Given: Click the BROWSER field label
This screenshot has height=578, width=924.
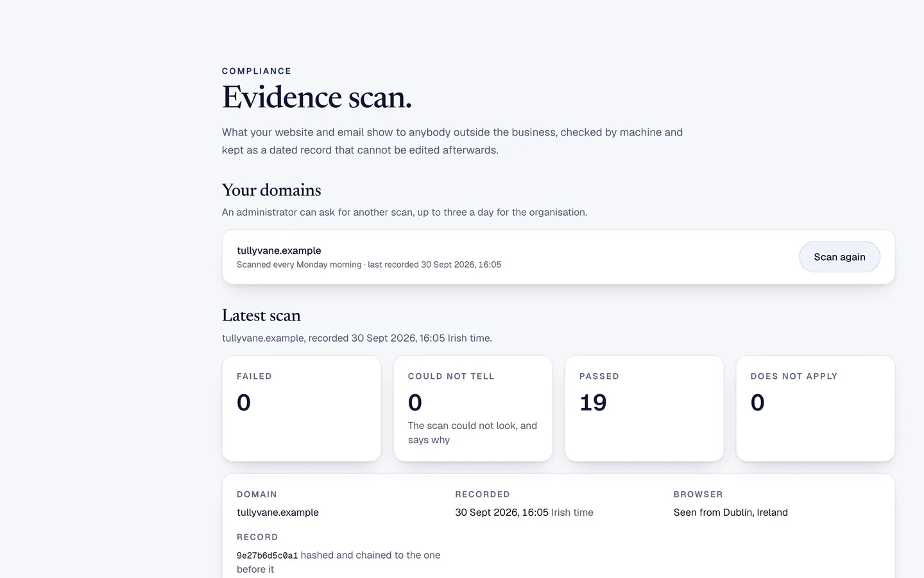Looking at the screenshot, I should (698, 495).
